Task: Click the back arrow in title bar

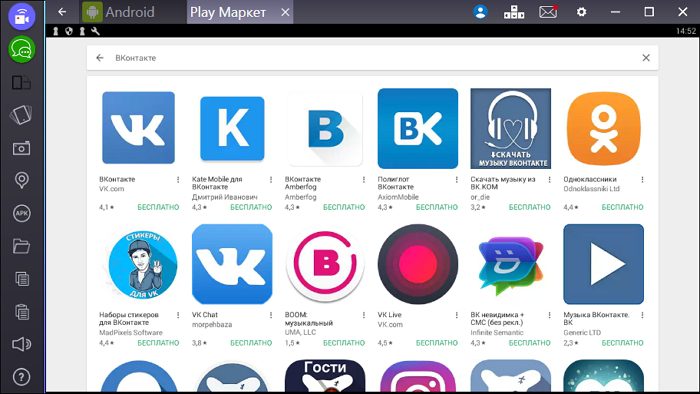Action: [62, 12]
